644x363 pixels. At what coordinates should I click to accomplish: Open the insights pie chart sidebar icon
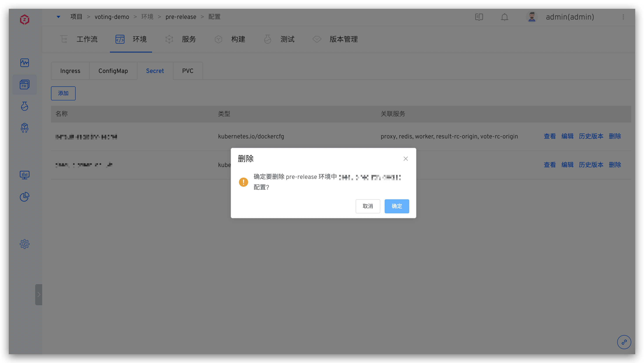point(24,197)
